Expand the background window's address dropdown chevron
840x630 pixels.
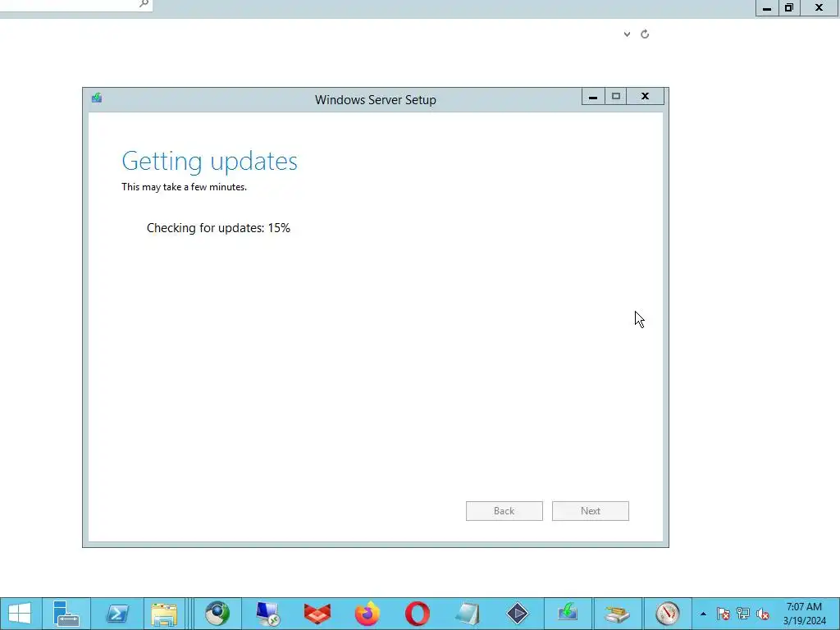point(627,34)
